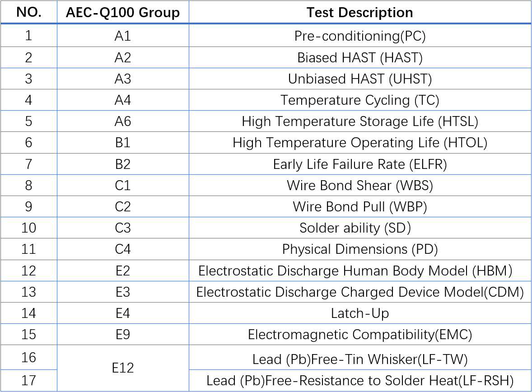Image resolution: width=532 pixels, height=392 pixels.
Task: Select the Physical Dimensions (PD) cell
Action: coord(360,249)
